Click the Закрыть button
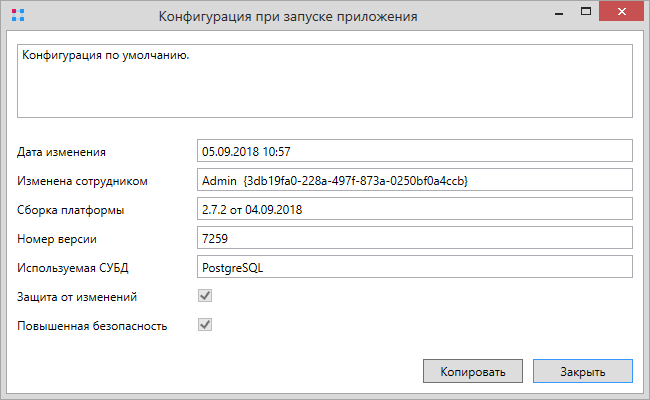Image resolution: width=650 pixels, height=400 pixels. point(582,371)
